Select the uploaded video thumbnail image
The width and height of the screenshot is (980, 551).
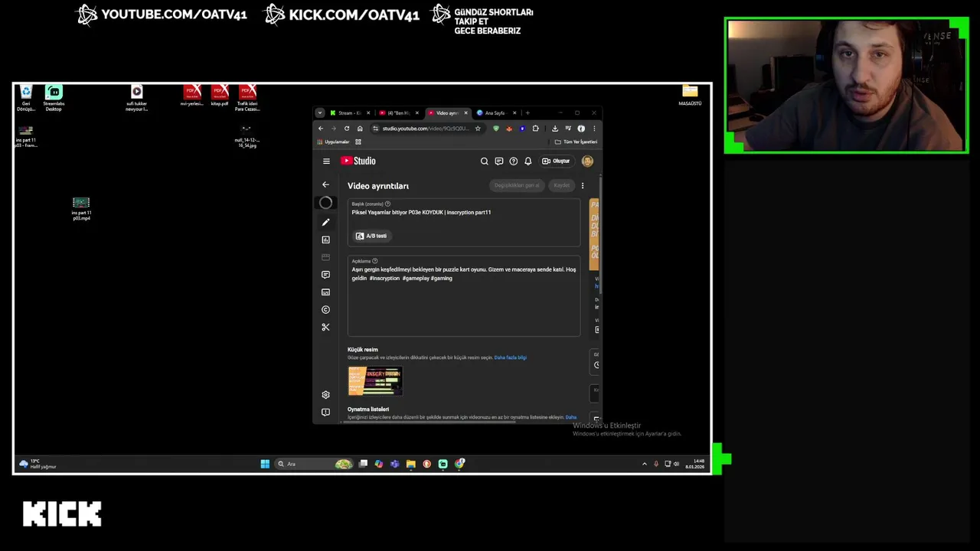pyautogui.click(x=375, y=380)
